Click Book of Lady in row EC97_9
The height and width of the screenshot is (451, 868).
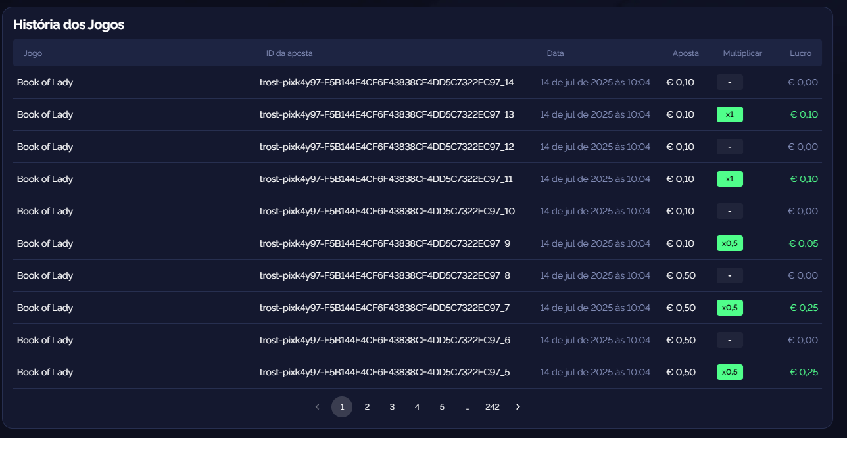45,243
